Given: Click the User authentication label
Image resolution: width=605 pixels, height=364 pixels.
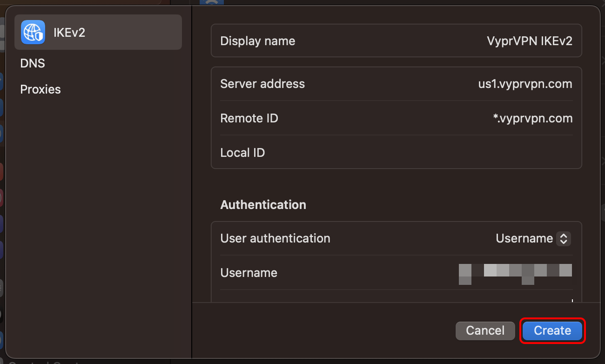Looking at the screenshot, I should pyautogui.click(x=276, y=238).
